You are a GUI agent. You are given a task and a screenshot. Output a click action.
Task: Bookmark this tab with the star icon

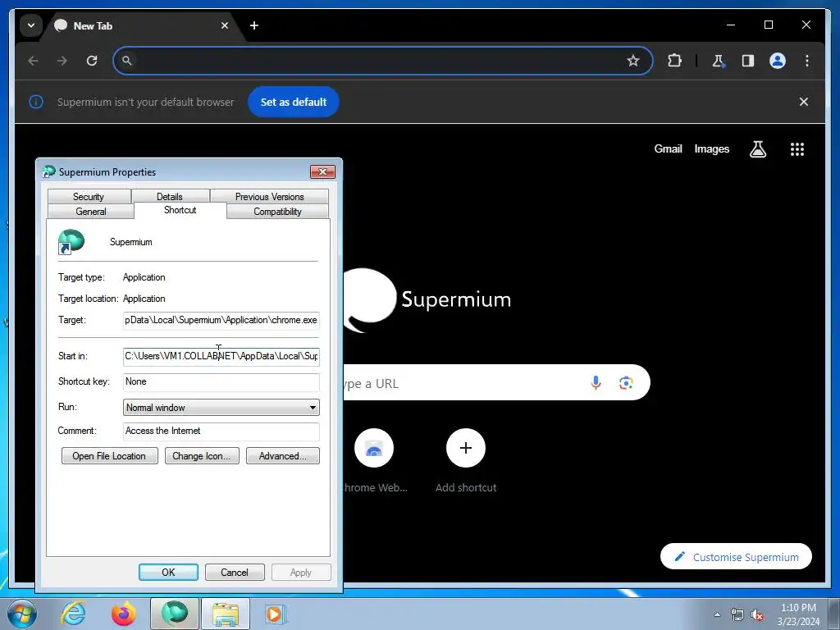tap(633, 61)
